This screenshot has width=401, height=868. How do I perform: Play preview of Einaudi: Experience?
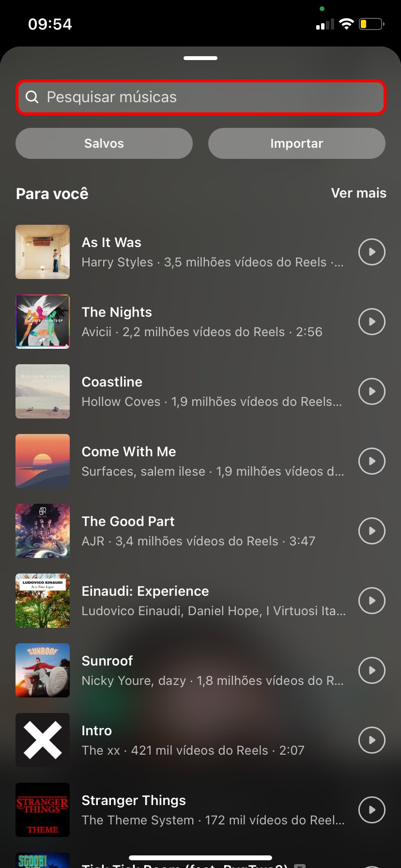click(371, 601)
